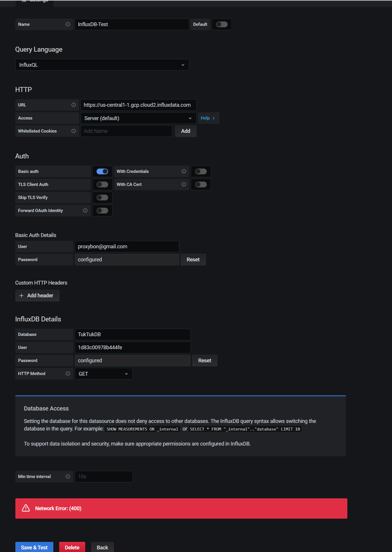The image size is (392, 552).
Task: Click the "Whitelisted Cookies" label
Action: [37, 131]
